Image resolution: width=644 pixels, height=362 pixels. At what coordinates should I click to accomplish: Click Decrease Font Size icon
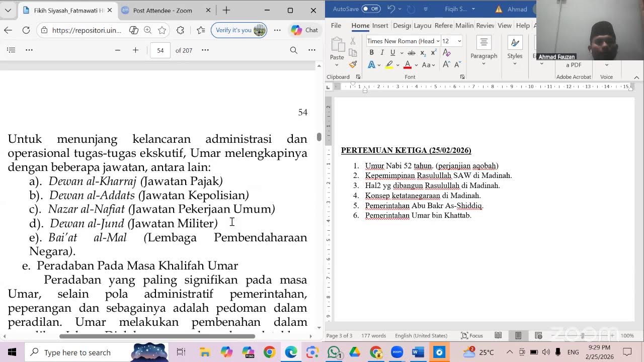point(457,65)
